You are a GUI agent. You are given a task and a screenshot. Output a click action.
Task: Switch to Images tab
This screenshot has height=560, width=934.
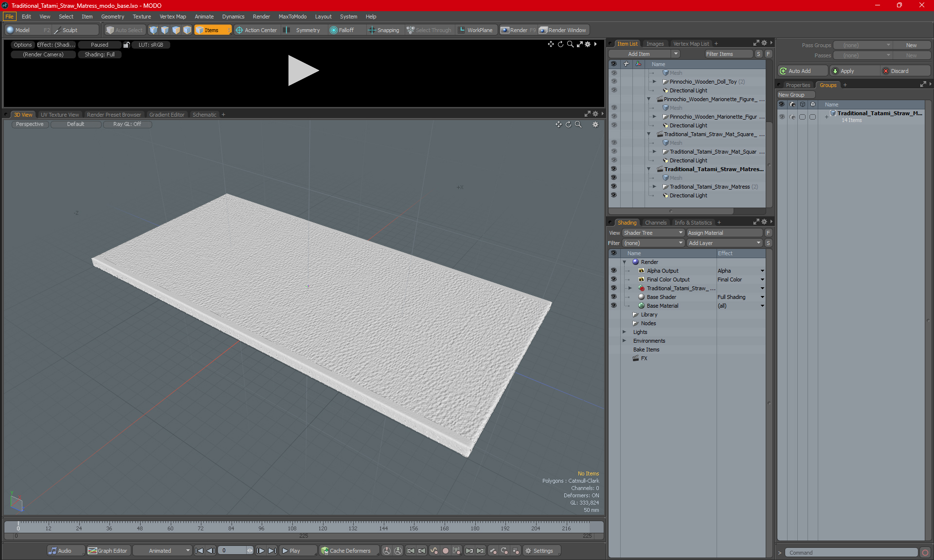(x=655, y=44)
